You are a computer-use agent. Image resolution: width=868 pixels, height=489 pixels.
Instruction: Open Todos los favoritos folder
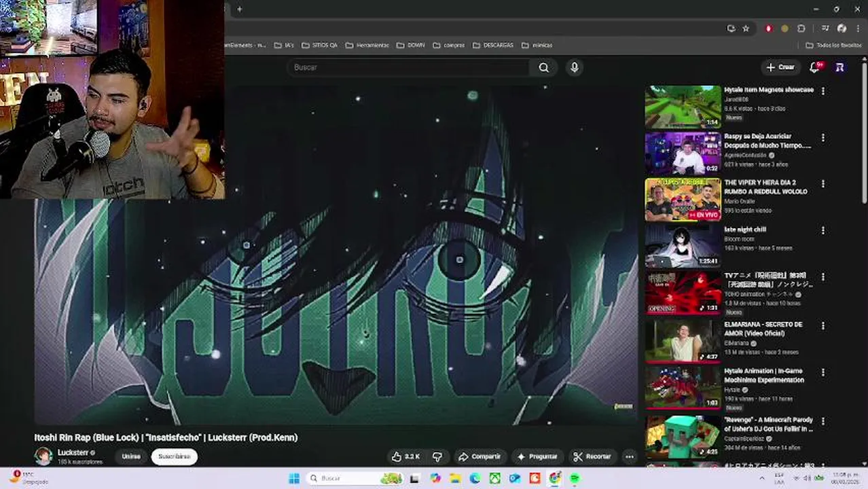tap(833, 45)
